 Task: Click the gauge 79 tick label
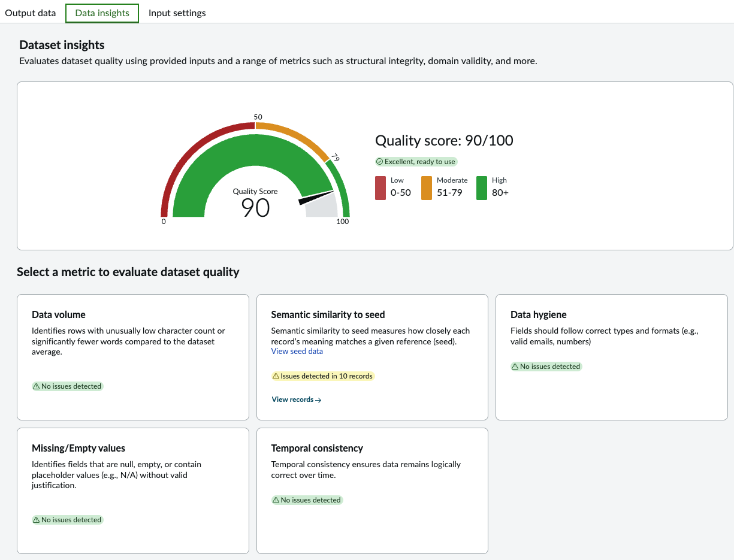click(336, 158)
